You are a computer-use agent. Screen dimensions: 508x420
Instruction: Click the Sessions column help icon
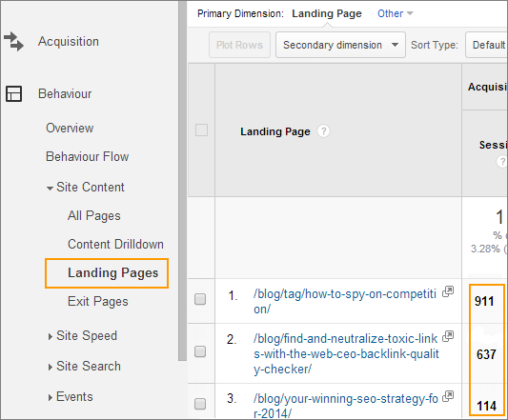(x=502, y=161)
